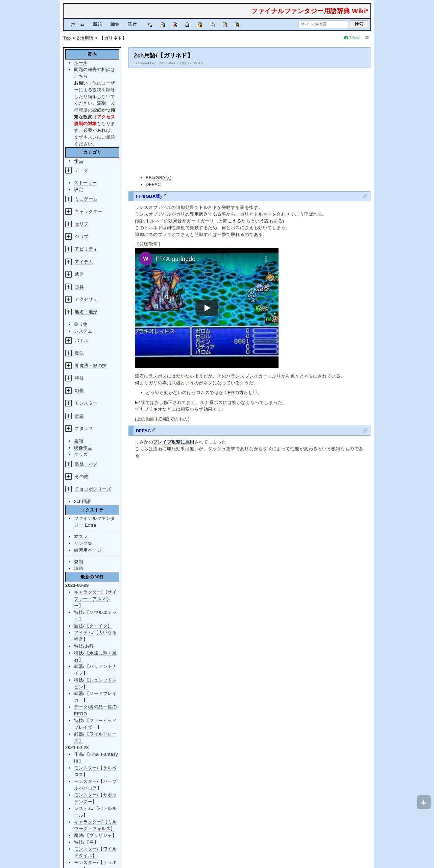Open the 映像作品 sidebar link

pos(83,448)
